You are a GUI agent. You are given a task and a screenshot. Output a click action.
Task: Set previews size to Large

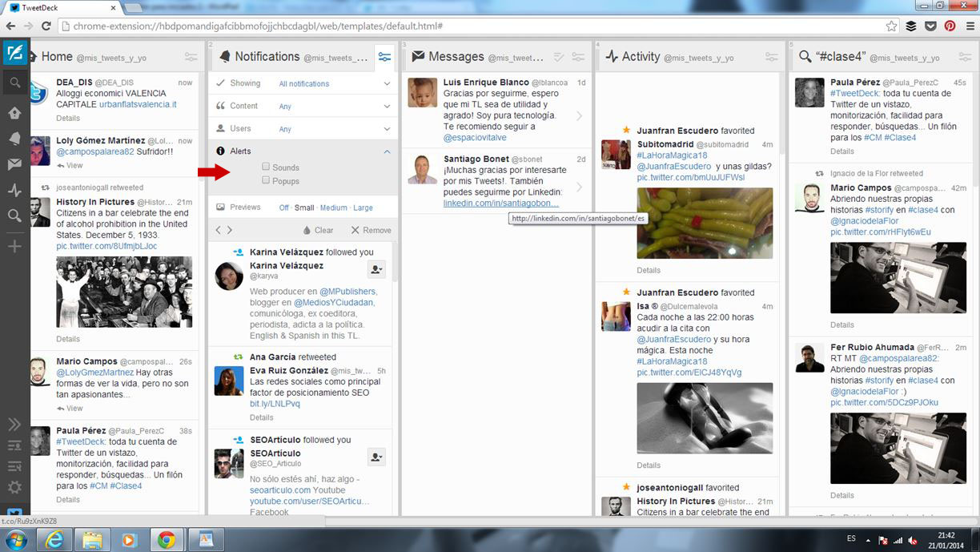pos(363,208)
